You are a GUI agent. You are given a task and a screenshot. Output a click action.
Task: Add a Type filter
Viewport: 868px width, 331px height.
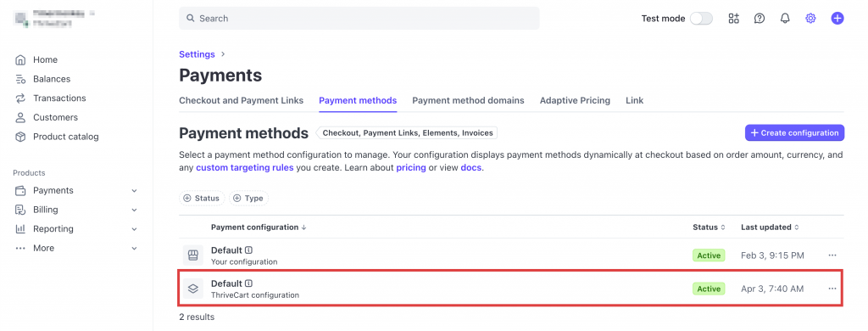(x=248, y=198)
